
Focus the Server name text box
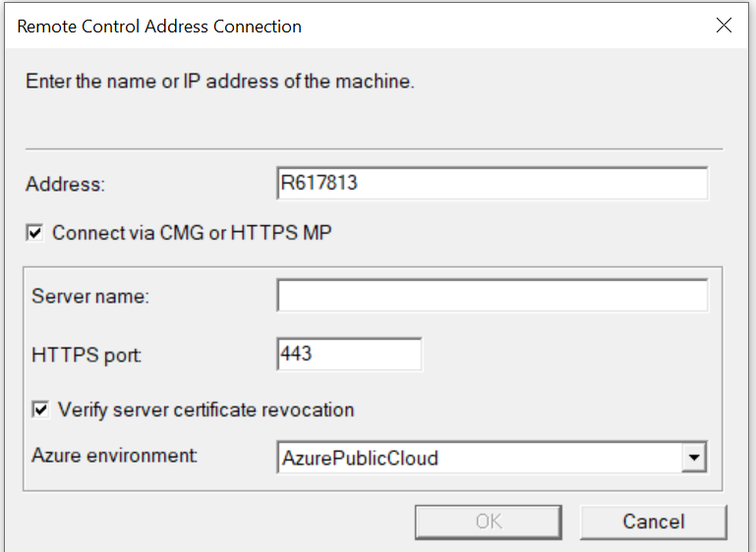pos(493,296)
